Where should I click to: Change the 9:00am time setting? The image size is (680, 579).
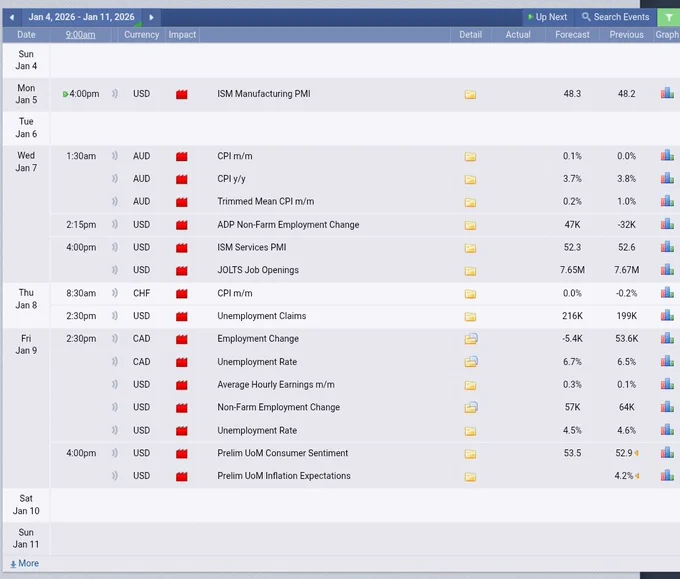point(81,35)
